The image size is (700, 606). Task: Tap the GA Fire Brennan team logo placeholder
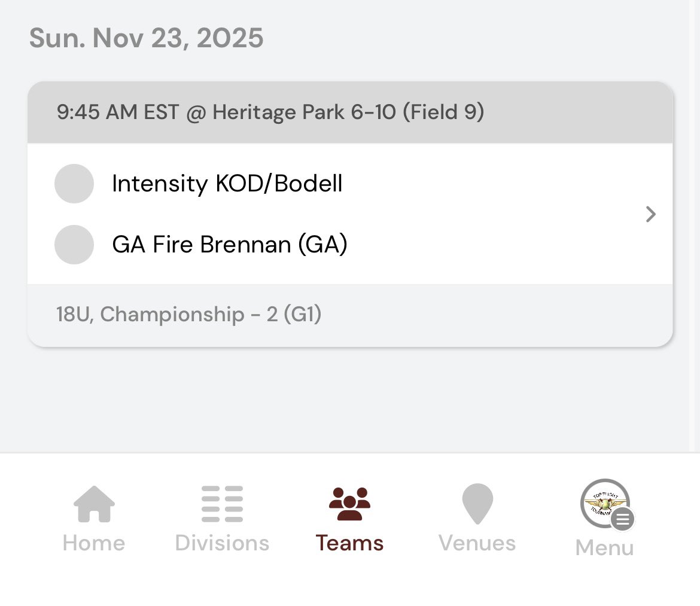74,245
